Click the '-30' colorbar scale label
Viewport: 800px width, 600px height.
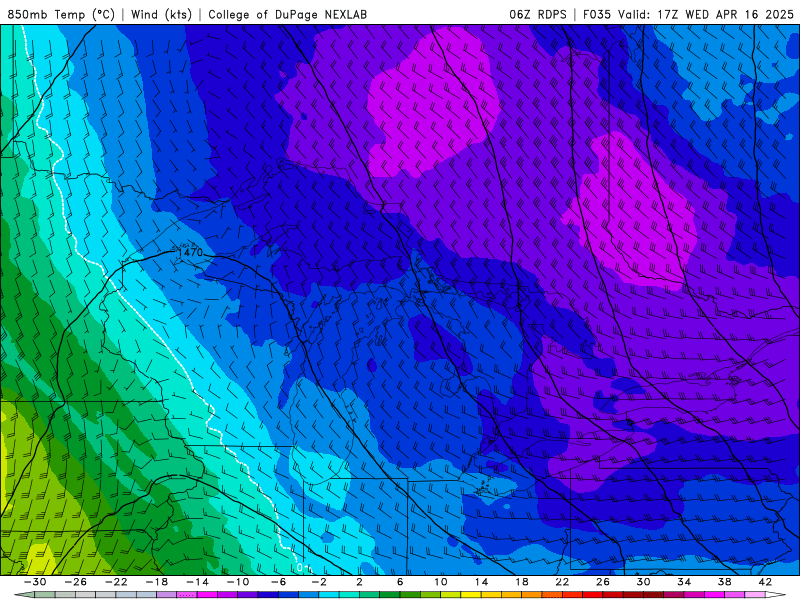coord(35,582)
